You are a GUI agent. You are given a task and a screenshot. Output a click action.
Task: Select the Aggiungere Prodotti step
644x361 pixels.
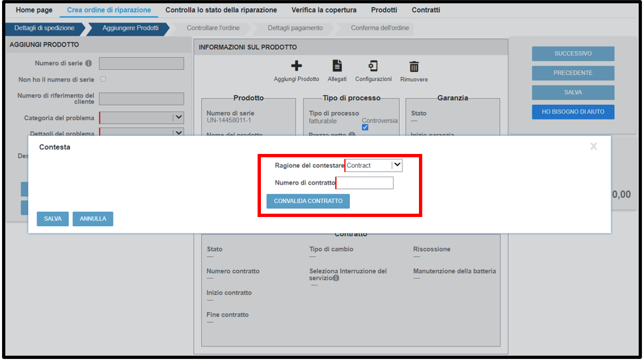130,28
